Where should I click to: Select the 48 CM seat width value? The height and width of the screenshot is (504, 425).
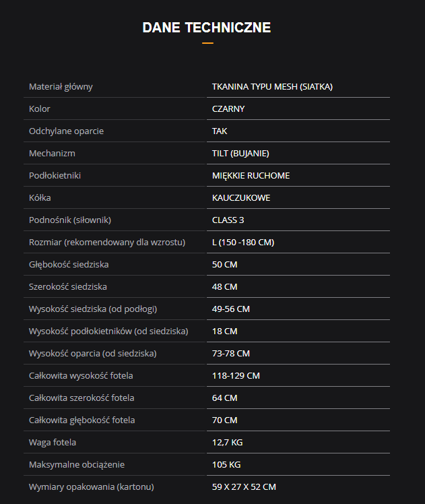224,286
